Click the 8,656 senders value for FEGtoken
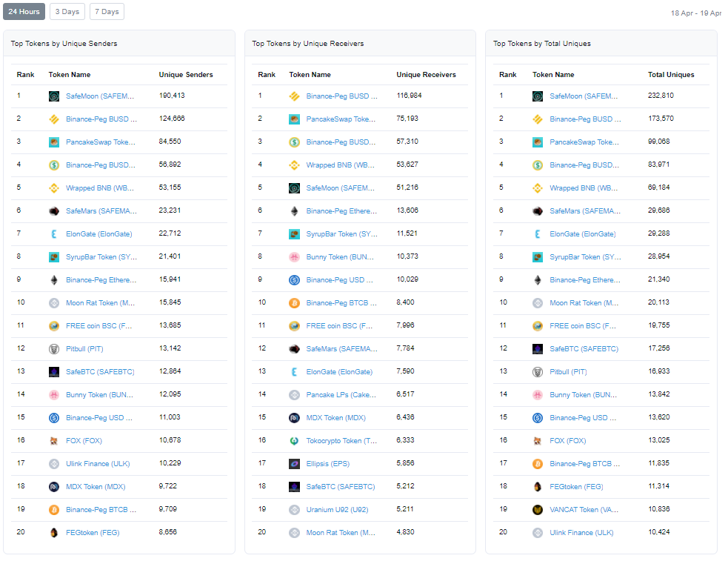 pos(167,532)
